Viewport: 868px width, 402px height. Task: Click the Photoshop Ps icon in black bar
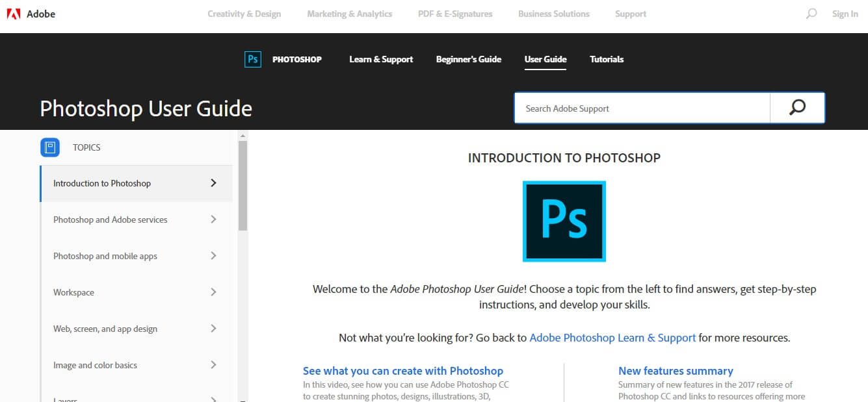252,59
